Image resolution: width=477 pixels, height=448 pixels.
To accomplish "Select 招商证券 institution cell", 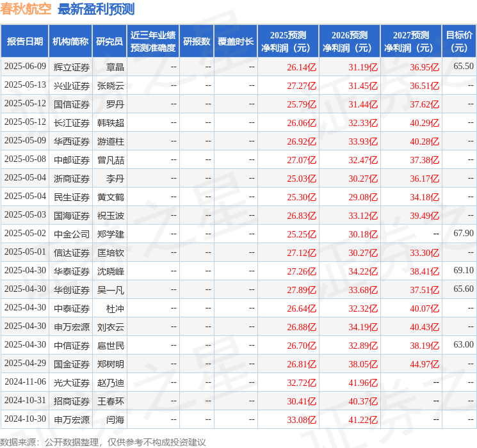I will coord(72,401).
